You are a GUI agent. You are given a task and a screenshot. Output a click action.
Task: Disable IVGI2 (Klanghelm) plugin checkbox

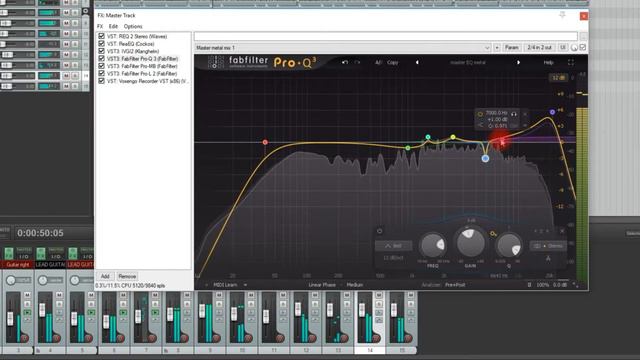point(102,51)
